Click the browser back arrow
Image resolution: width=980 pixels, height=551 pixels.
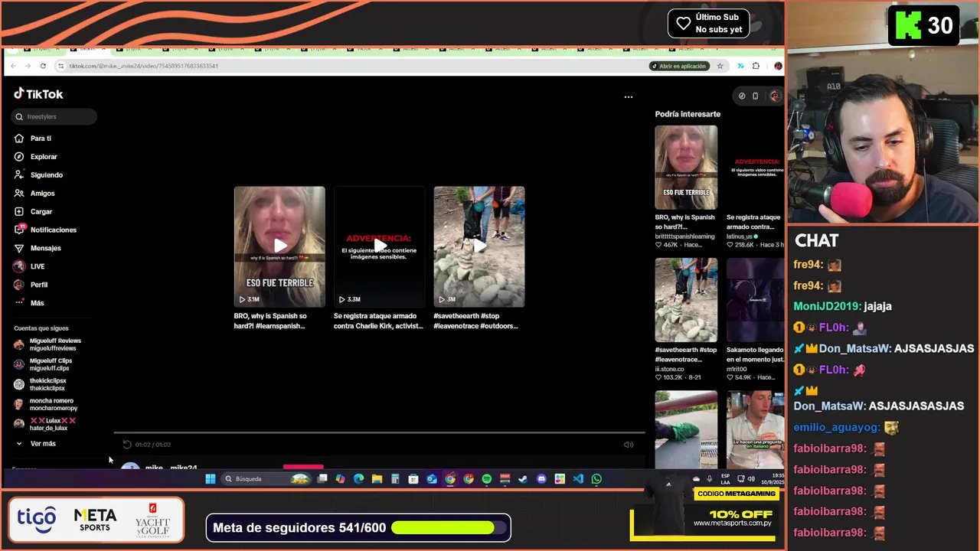point(14,66)
